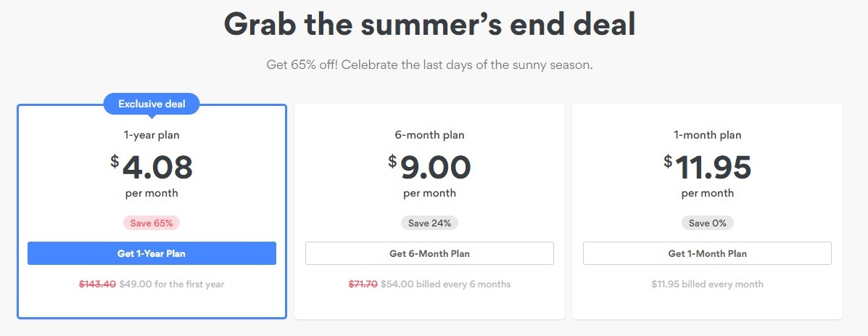
Task: Click the "Get 65% off!" subtitle text
Action: [x=429, y=65]
